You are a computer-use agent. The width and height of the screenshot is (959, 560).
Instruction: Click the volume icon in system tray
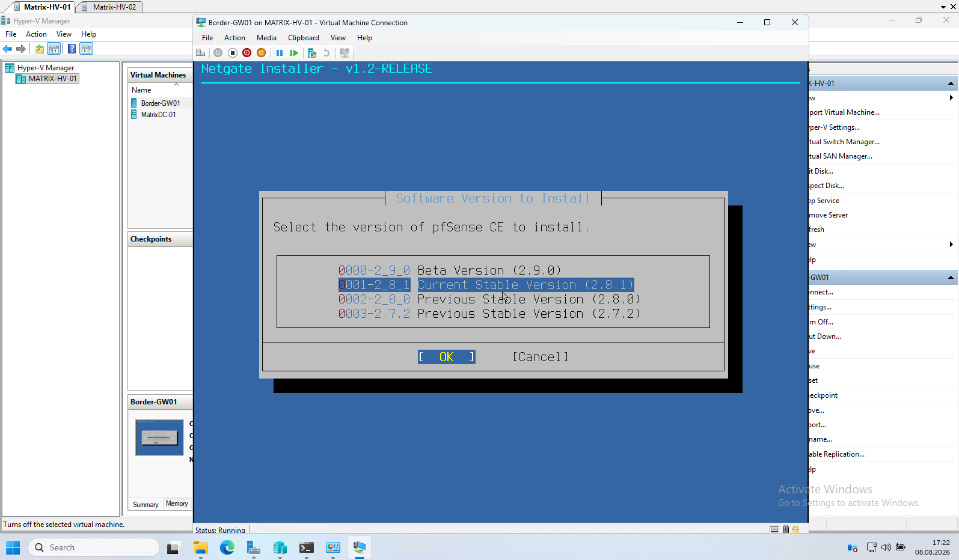[x=886, y=547]
